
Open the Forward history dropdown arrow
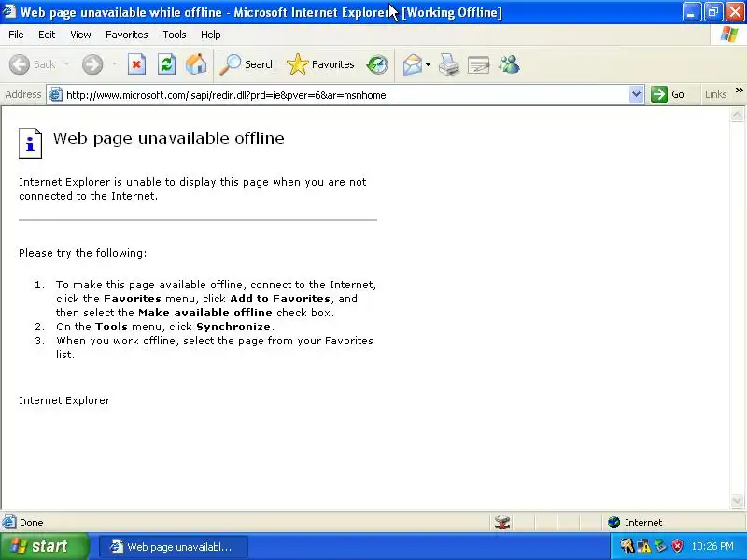coord(114,64)
